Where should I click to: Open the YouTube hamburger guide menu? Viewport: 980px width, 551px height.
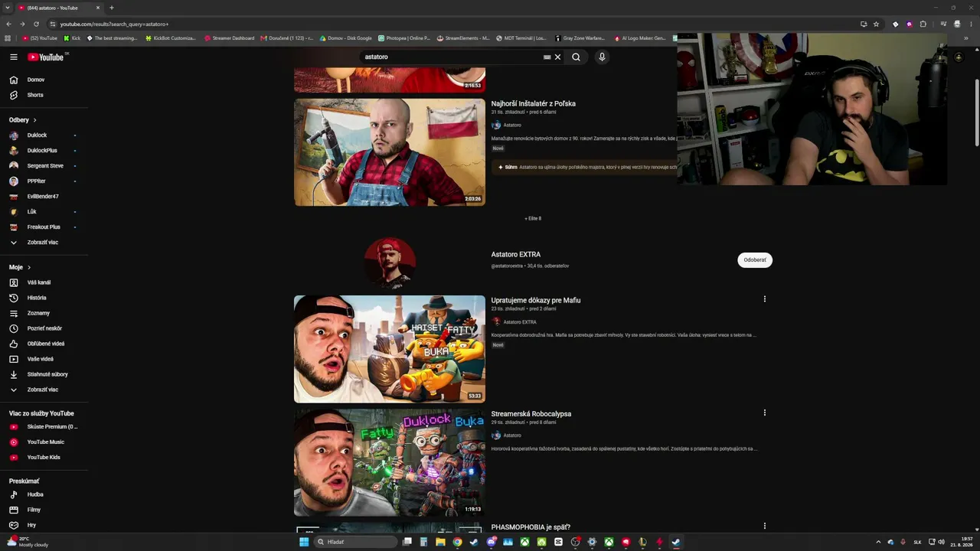(13, 57)
